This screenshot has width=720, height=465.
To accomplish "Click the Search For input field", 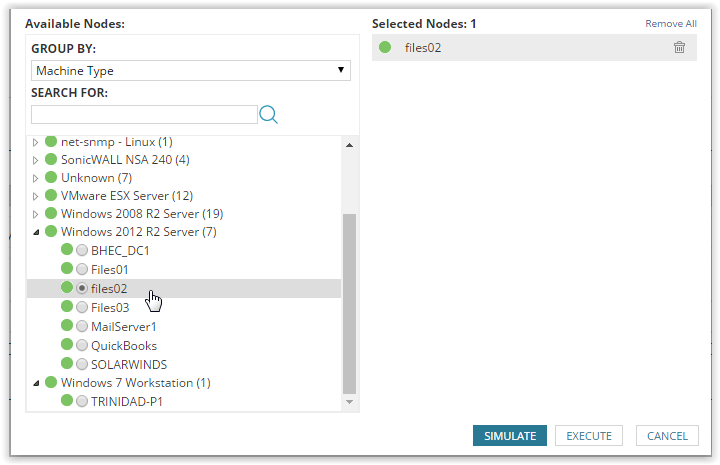I will tap(144, 114).
